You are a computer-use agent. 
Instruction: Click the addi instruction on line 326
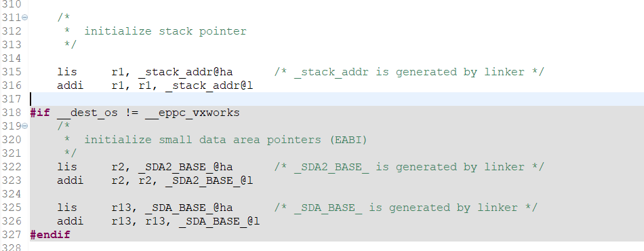[x=71, y=221]
